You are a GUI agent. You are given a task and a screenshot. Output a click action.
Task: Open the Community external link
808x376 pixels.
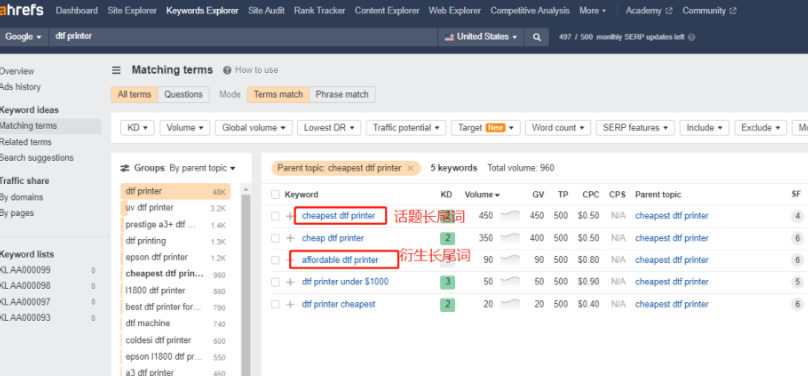pos(709,10)
